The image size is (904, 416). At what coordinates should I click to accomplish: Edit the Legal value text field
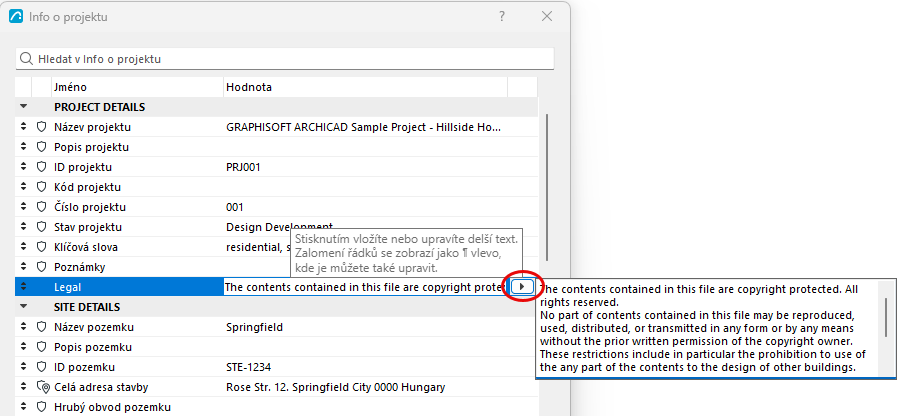point(366,287)
